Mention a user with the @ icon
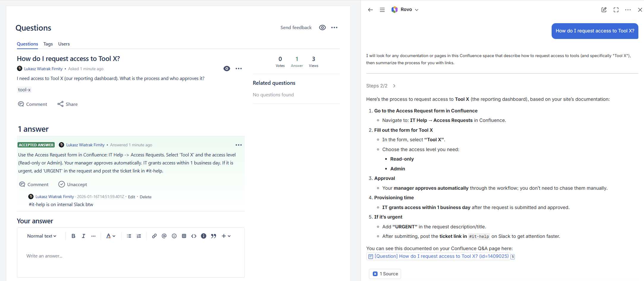The width and height of the screenshot is (644, 281). (x=164, y=236)
